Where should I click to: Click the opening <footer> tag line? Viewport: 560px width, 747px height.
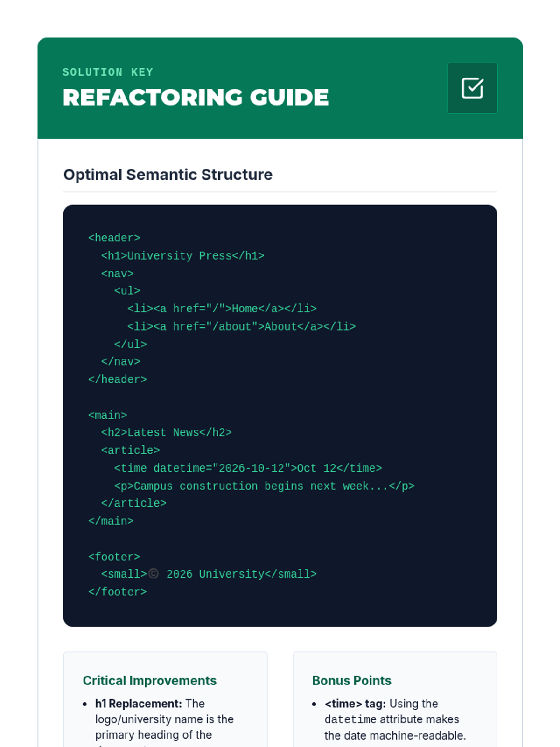tap(114, 557)
